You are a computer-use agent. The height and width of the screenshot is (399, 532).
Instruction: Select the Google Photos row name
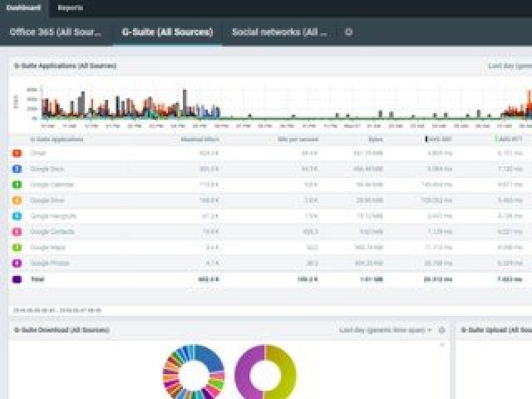(x=50, y=263)
